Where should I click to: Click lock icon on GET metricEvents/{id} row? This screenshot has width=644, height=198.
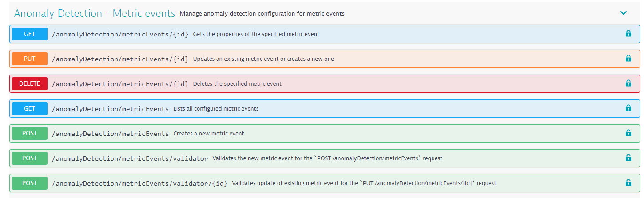point(628,34)
